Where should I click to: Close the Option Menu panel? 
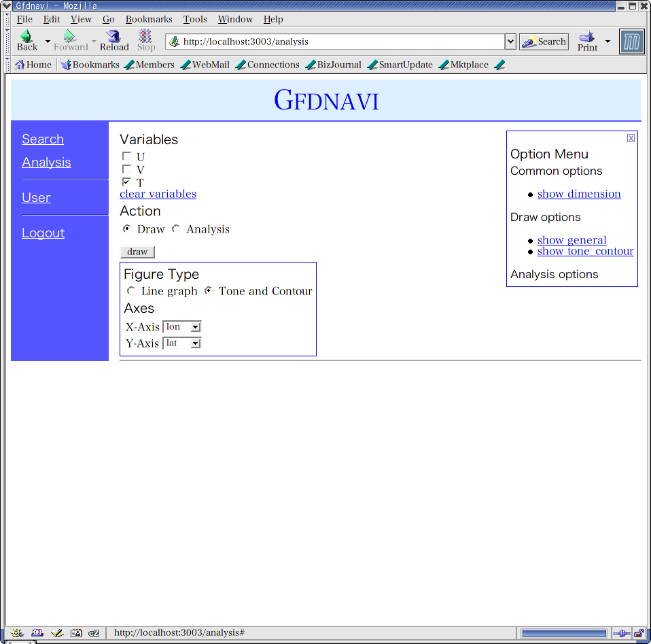[x=631, y=138]
